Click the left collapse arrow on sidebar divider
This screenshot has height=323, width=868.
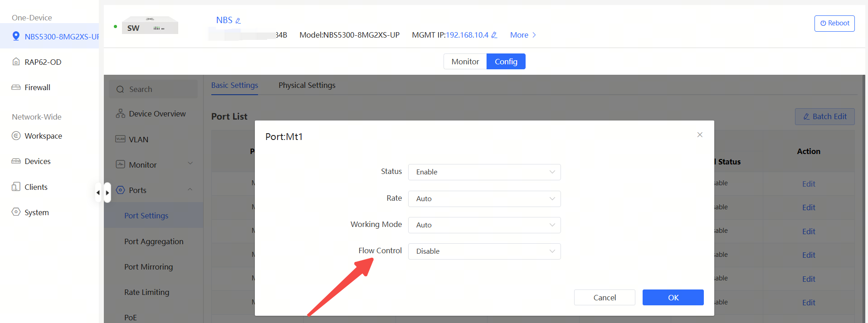(x=98, y=193)
